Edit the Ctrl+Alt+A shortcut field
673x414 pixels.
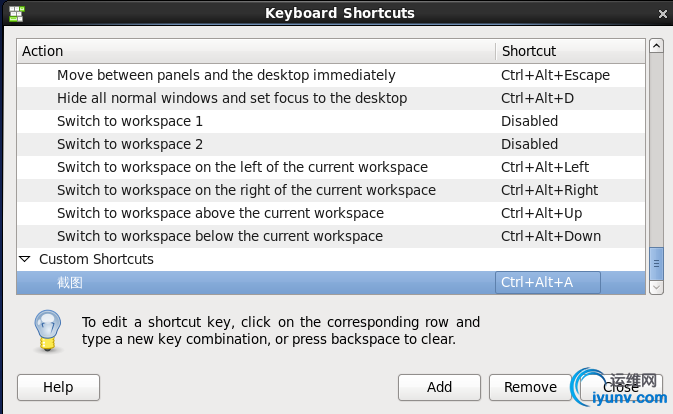tap(547, 282)
